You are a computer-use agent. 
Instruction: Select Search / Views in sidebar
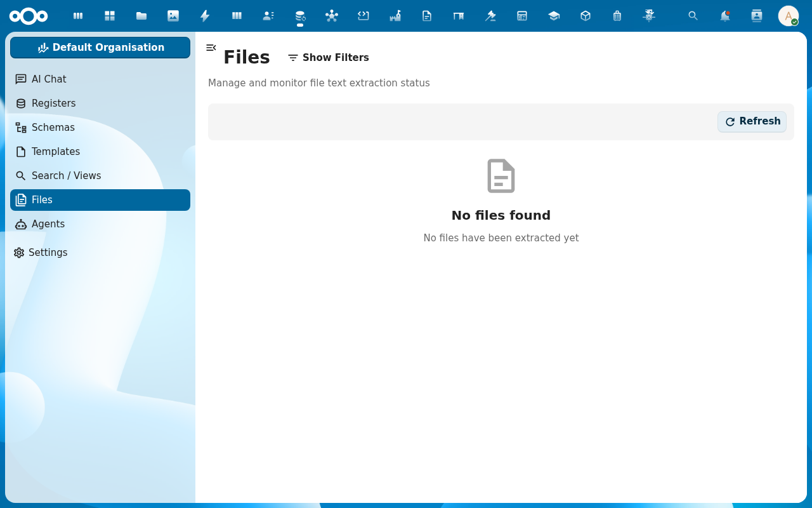coord(100,176)
